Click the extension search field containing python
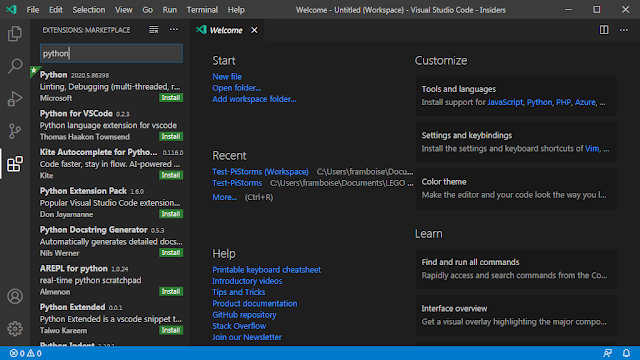This screenshot has height=360, width=640. coord(111,53)
